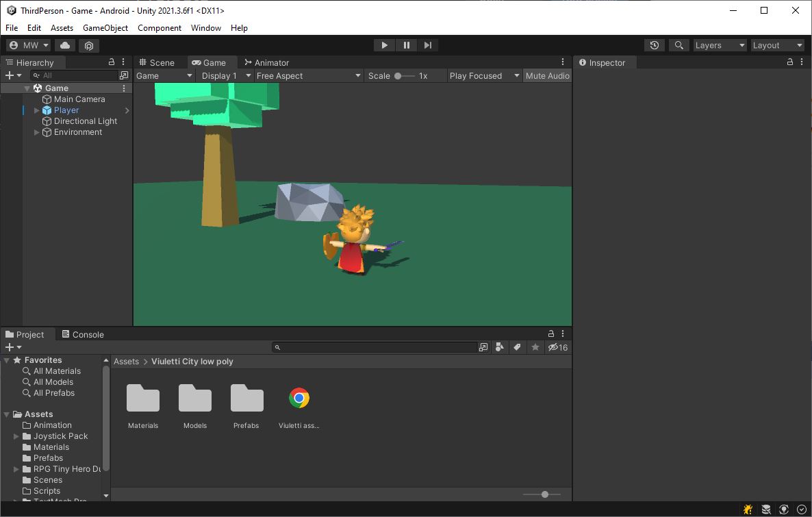
Task: Toggle the Mute Audio button
Action: 547,76
